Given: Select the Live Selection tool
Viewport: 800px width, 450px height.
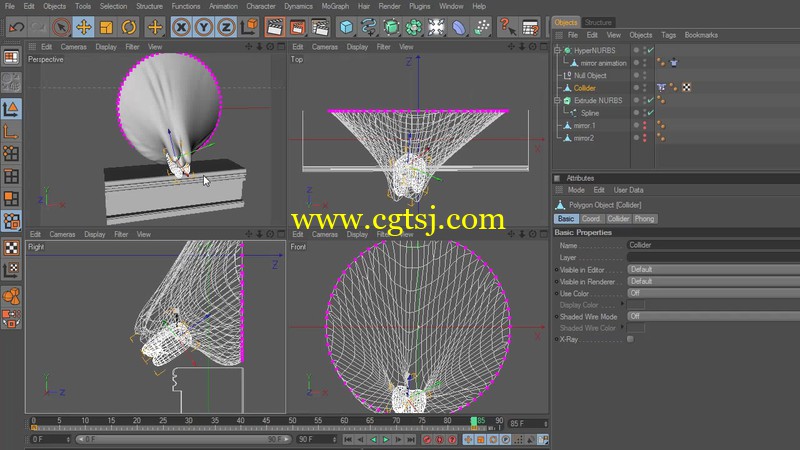Looking at the screenshot, I should point(61,27).
